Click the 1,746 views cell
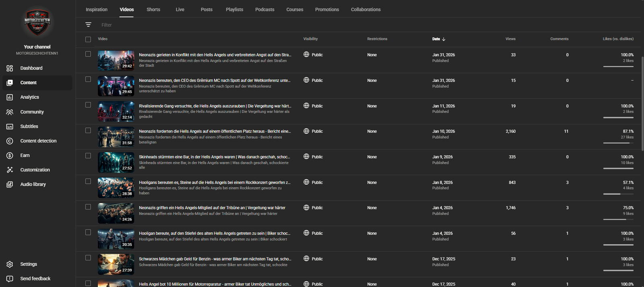 click(510, 208)
